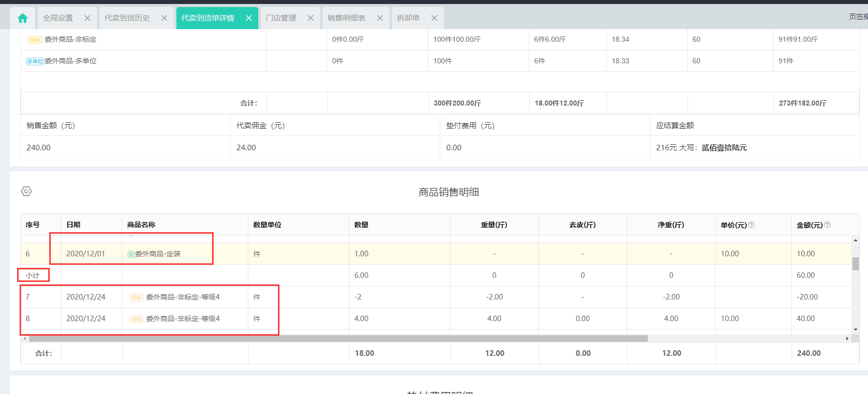Select product 委外商品-定装 in row 6
The width and height of the screenshot is (868, 394).
click(158, 254)
